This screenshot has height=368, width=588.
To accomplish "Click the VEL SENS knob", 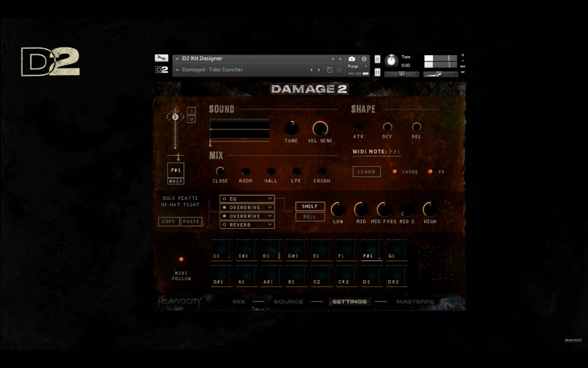I will point(320,129).
